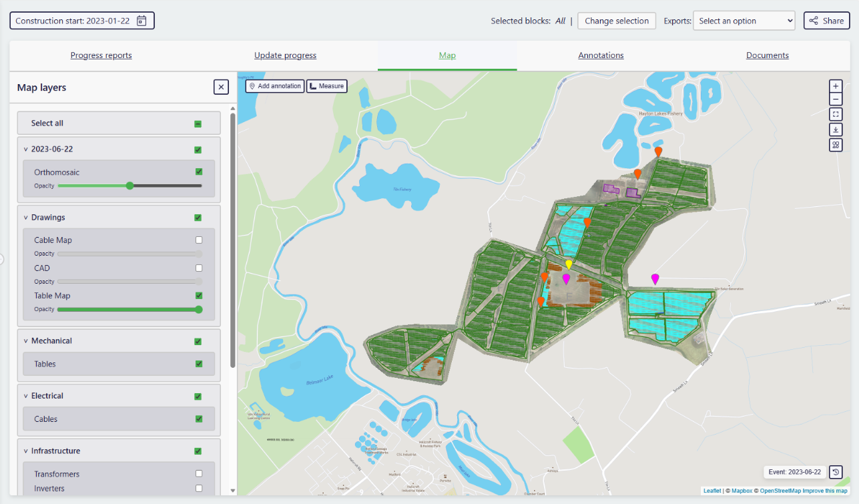Enable the Cable Map layer checkbox
The height and width of the screenshot is (504, 859).
[199, 240]
